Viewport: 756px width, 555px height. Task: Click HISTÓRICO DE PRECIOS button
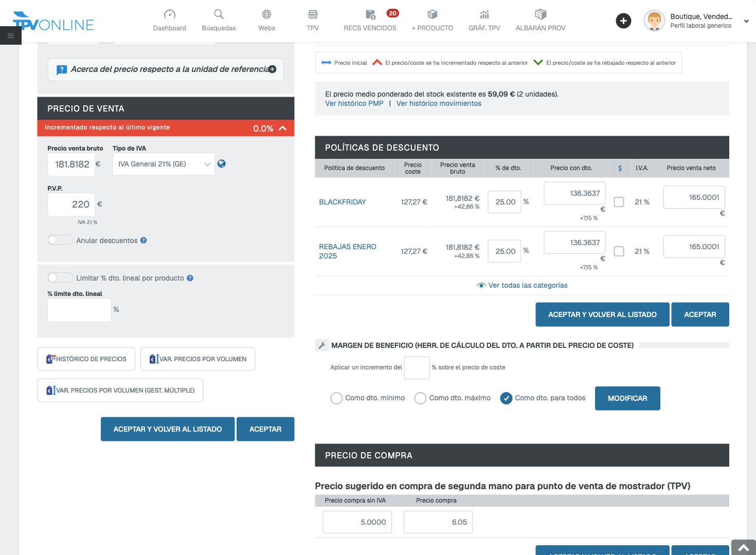86,359
